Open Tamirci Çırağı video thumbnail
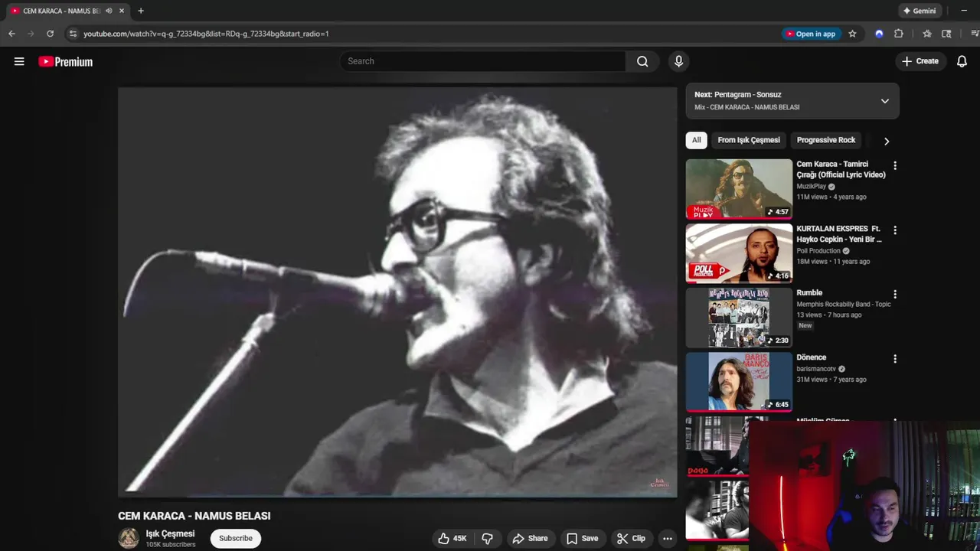Screen dimensions: 980x551 tap(739, 188)
